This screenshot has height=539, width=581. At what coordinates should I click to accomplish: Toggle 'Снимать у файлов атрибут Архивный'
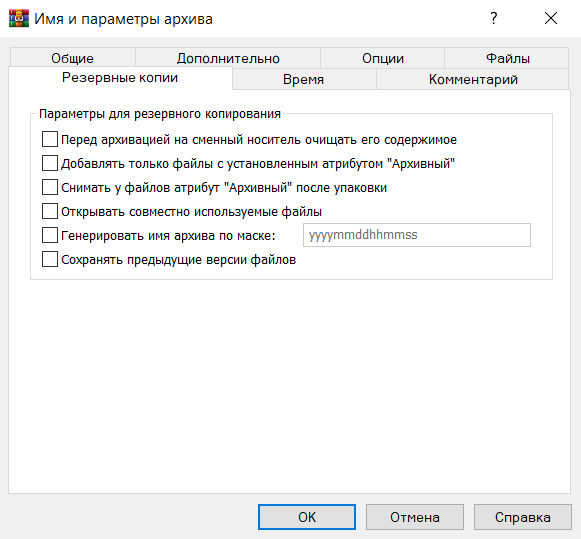coord(50,187)
